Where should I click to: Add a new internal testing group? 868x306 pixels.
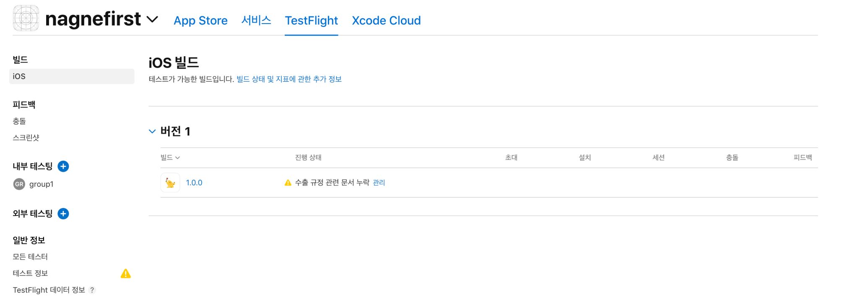coord(63,167)
